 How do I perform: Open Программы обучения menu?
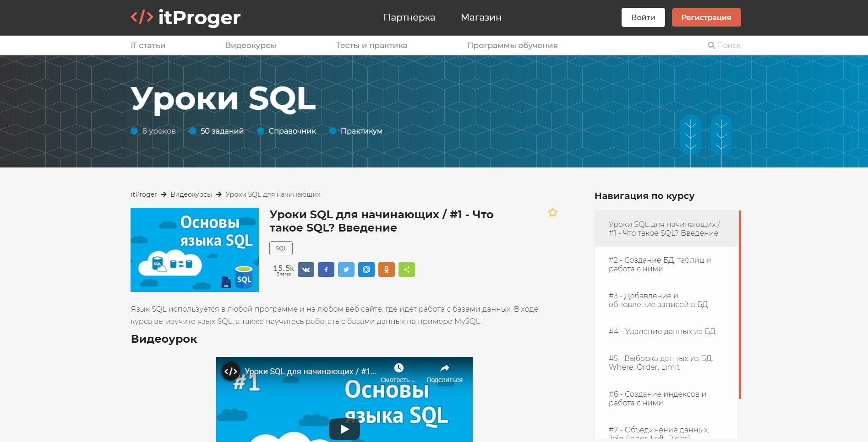click(512, 45)
